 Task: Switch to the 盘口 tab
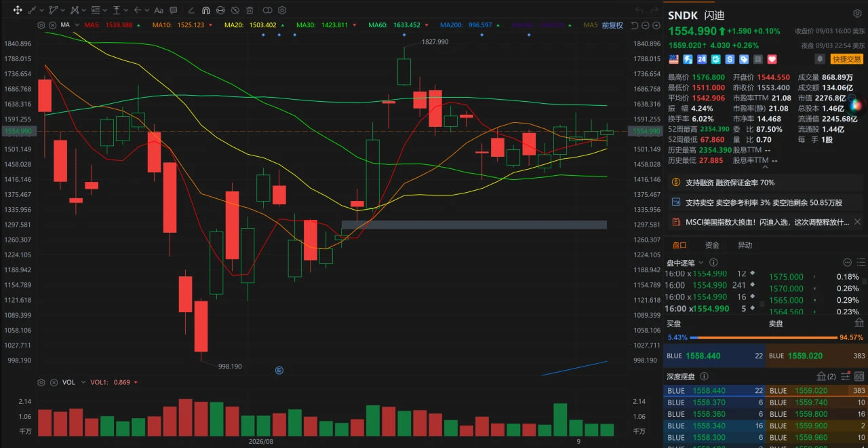pos(679,245)
